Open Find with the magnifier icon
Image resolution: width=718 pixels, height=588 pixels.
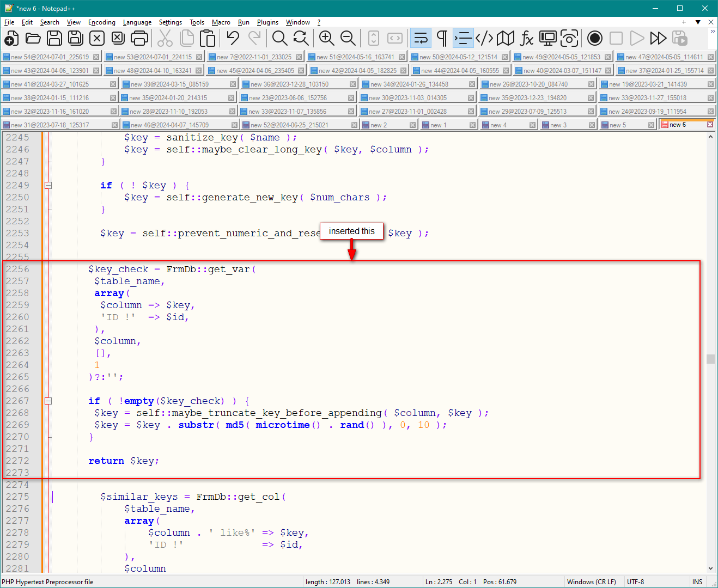(279, 38)
